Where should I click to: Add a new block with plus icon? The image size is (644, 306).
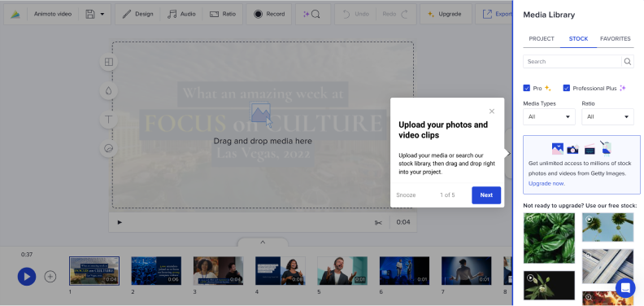pyautogui.click(x=50, y=277)
